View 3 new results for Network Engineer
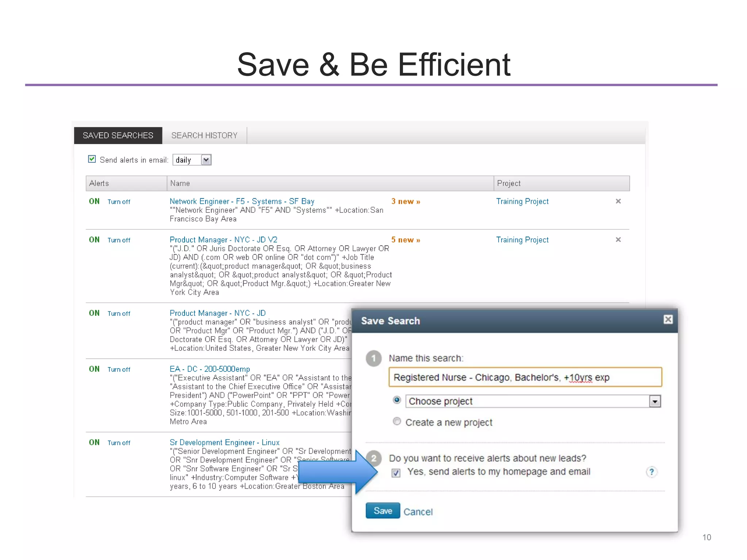This screenshot has height=560, width=747. [406, 201]
